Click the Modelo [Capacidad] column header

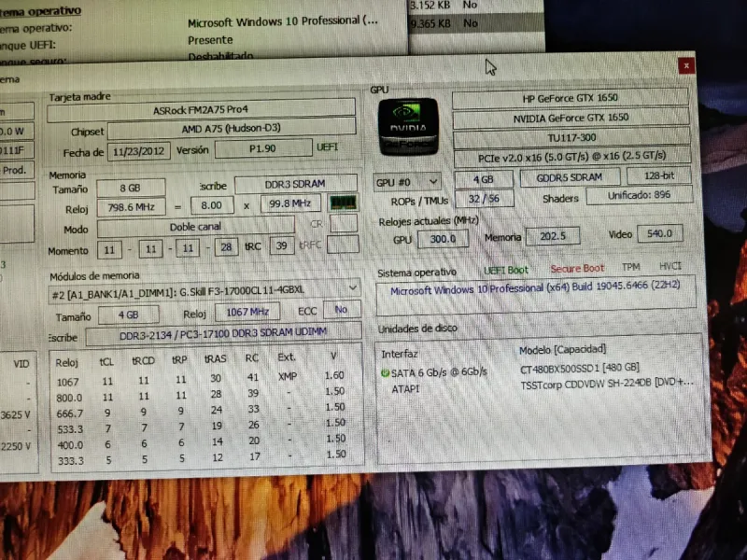coord(563,350)
